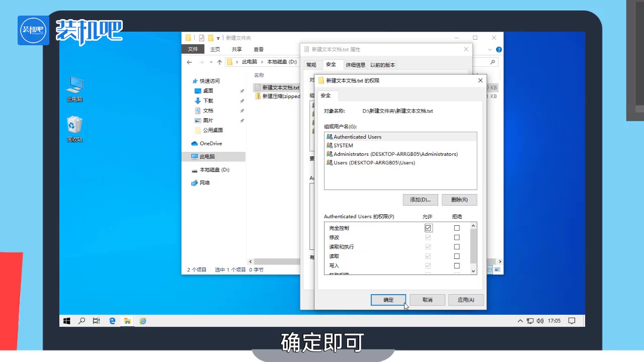Confirm permissions with the 确定 button

coord(388,300)
